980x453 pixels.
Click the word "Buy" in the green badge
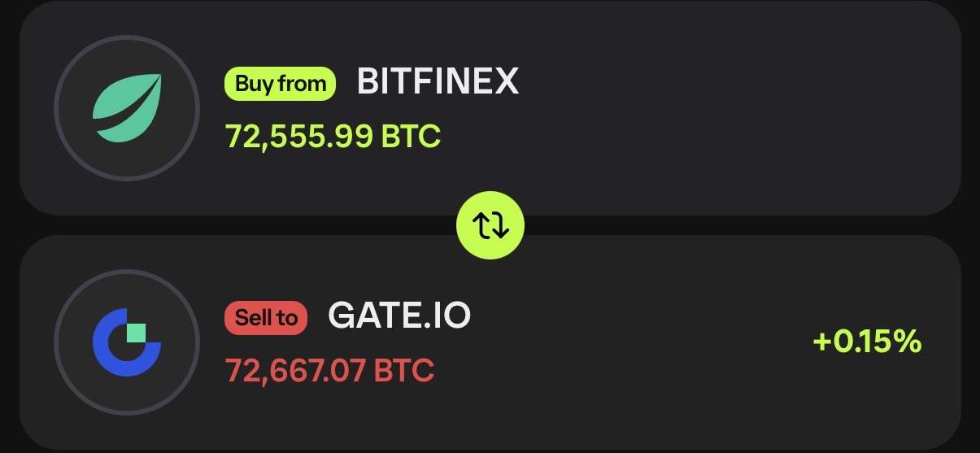[x=254, y=84]
